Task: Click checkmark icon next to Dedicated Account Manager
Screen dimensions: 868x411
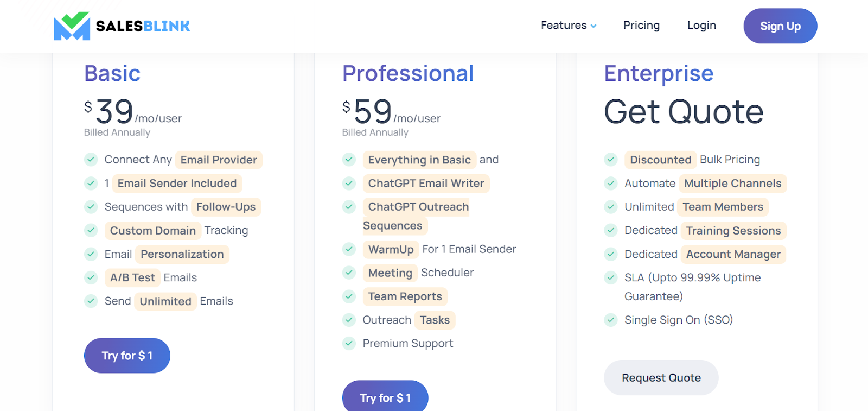Action: point(611,254)
